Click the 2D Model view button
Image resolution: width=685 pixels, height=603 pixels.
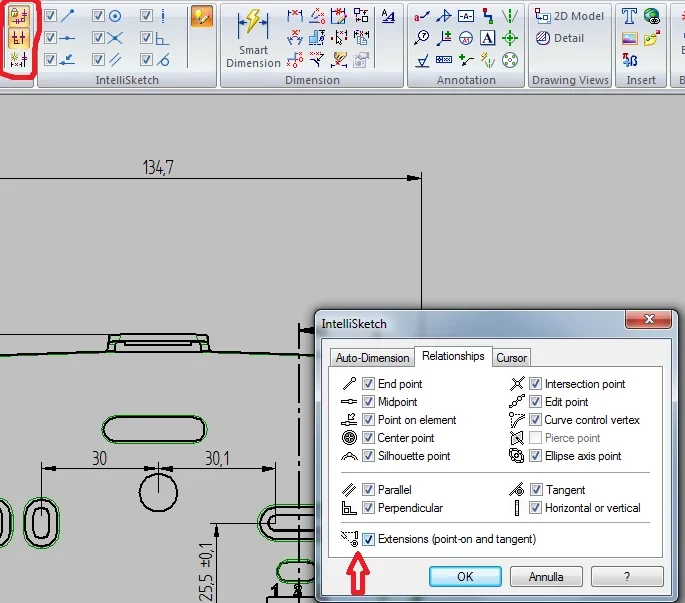pyautogui.click(x=569, y=16)
